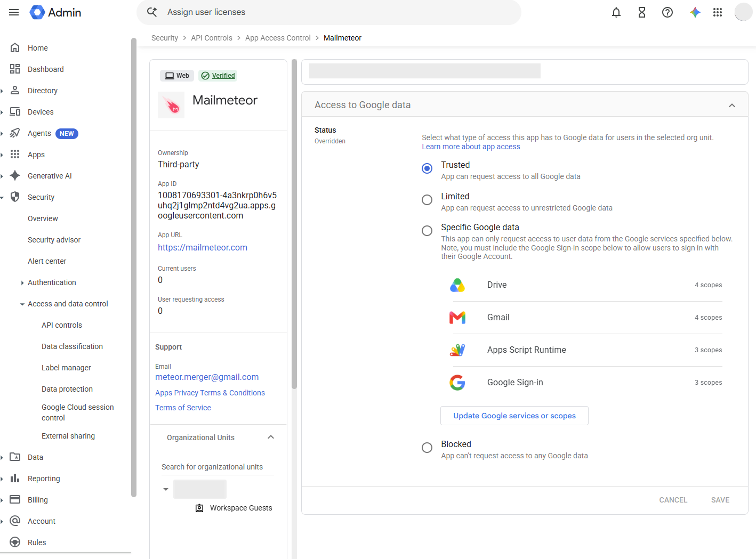Click the Rules icon in sidebar
Screen dimensions: 756x559
[x=15, y=542]
